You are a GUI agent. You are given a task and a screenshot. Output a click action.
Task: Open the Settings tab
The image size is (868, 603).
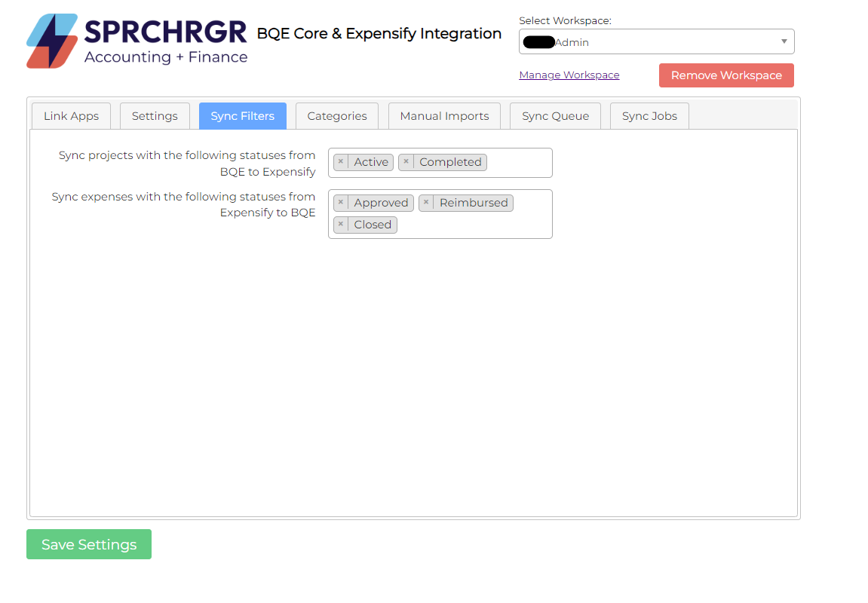point(155,116)
